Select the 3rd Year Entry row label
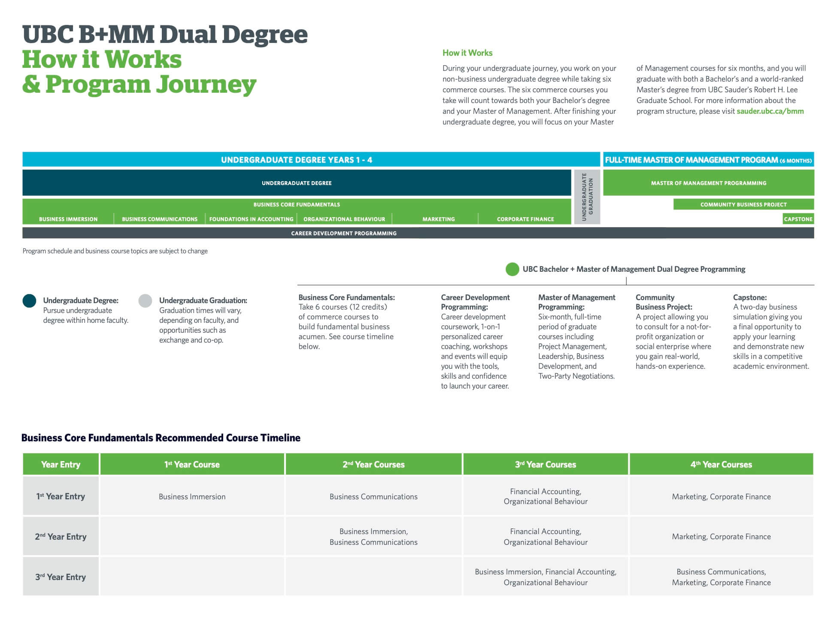The height and width of the screenshot is (644, 837). pyautogui.click(x=61, y=577)
